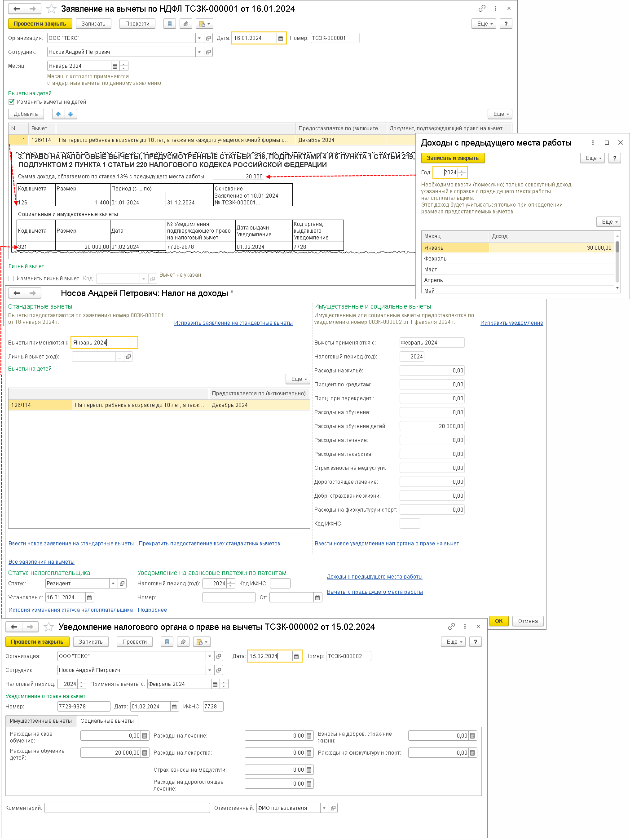Open calendar for Месяц Январь 2024
This screenshot has width=630, height=840.
[115, 66]
